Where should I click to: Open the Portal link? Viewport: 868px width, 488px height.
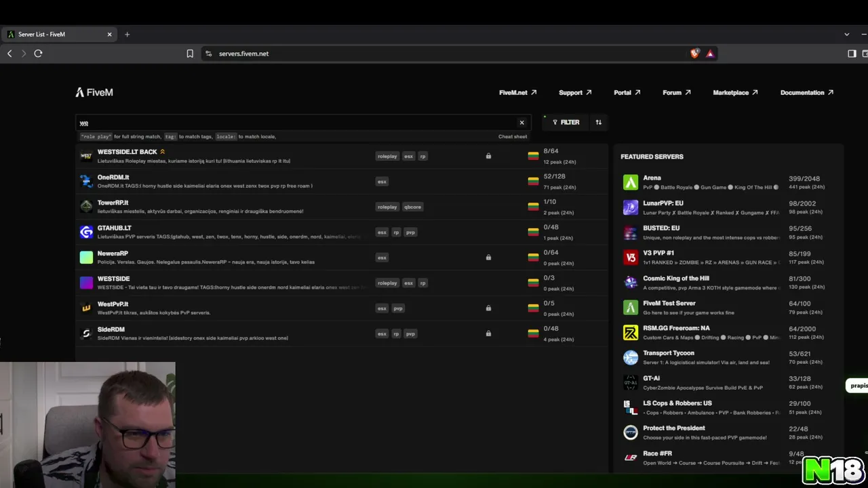[x=627, y=92]
